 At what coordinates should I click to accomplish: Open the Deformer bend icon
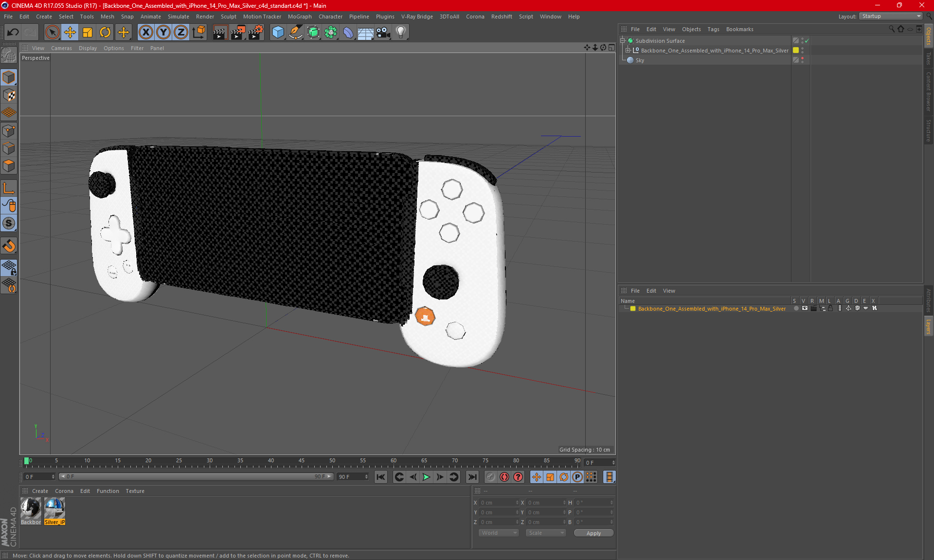tap(348, 33)
